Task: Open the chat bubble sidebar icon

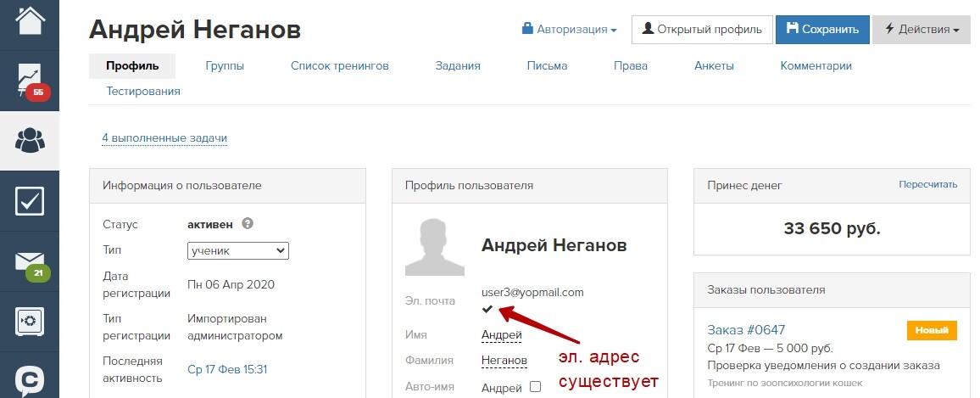Action: (x=30, y=380)
